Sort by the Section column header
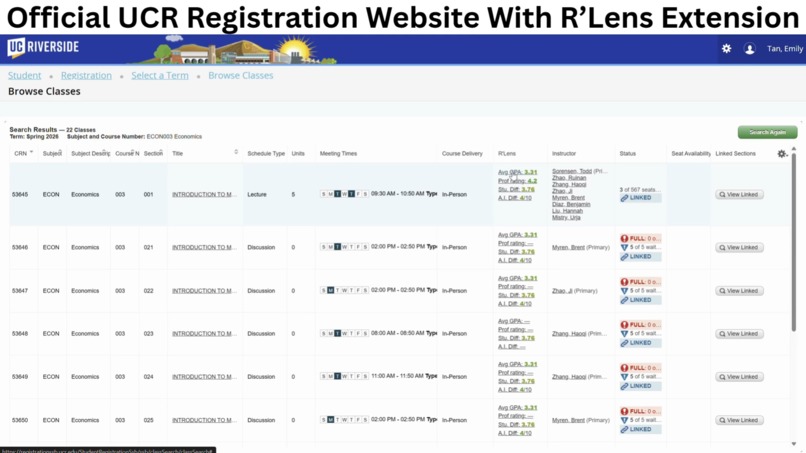The height and width of the screenshot is (453, 806). [153, 153]
